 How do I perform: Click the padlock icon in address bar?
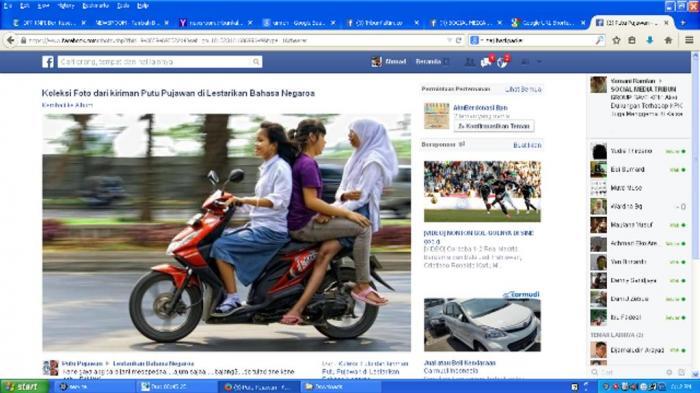coord(23,40)
